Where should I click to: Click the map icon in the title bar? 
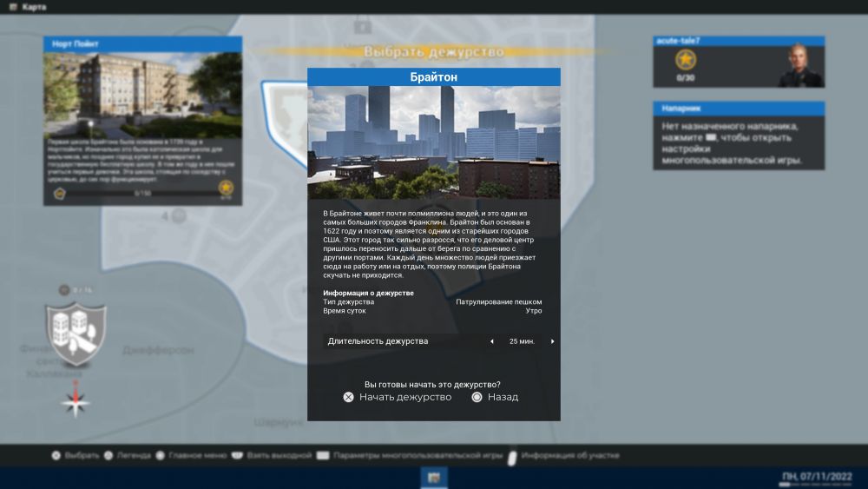click(12, 7)
